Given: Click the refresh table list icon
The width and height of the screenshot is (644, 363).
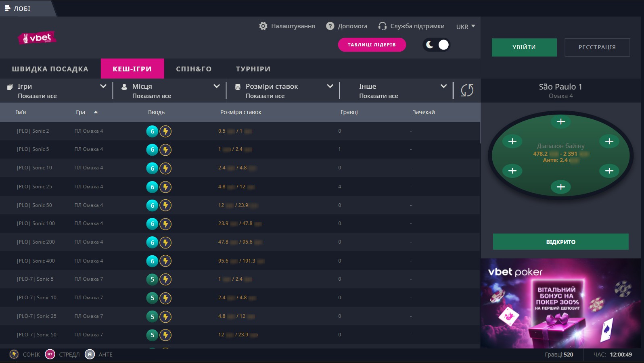Looking at the screenshot, I should (x=467, y=90).
